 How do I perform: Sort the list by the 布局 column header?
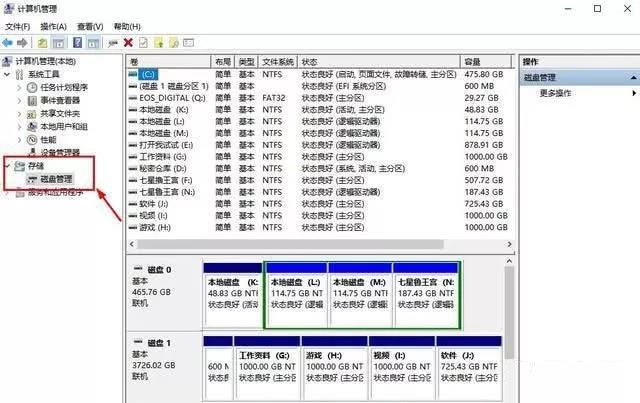(223, 62)
